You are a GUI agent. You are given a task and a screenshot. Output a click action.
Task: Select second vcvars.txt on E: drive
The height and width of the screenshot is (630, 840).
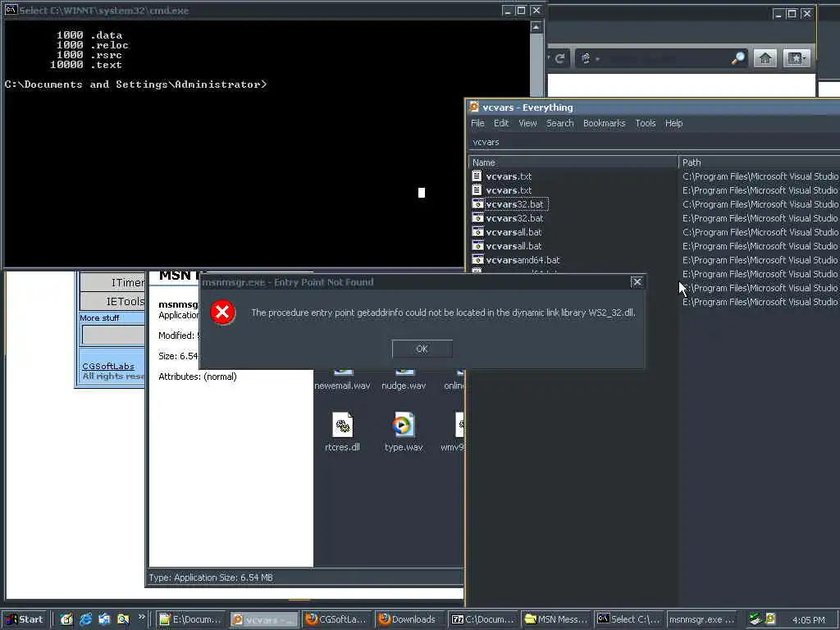pos(509,190)
